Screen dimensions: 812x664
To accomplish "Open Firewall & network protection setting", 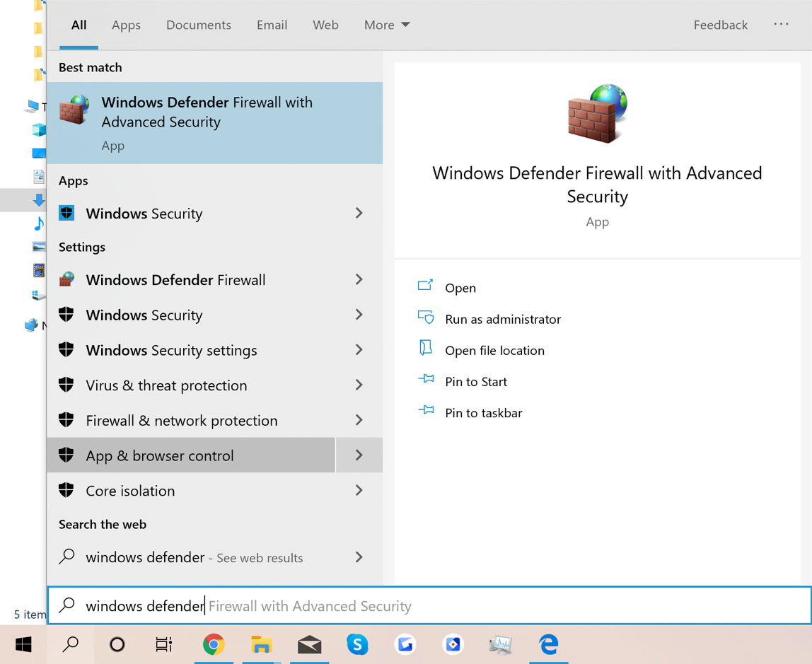I will (x=191, y=420).
